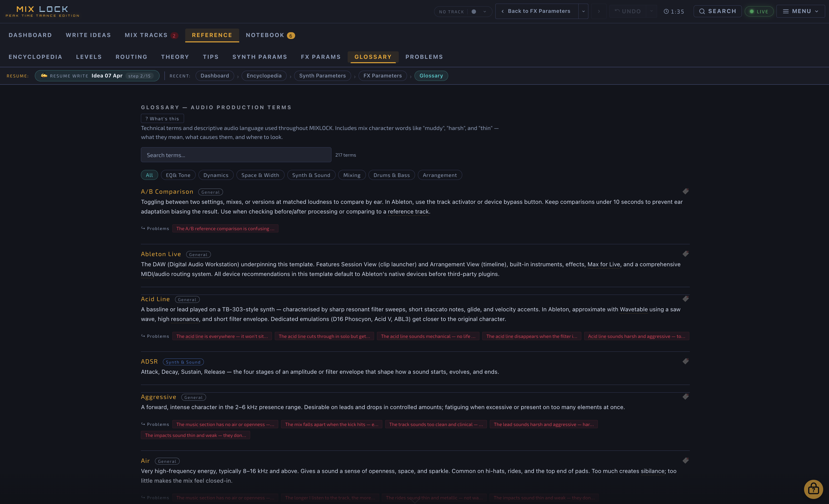Follow the "Max for Live" link
Screen dimensions: 829x504
coord(604,264)
